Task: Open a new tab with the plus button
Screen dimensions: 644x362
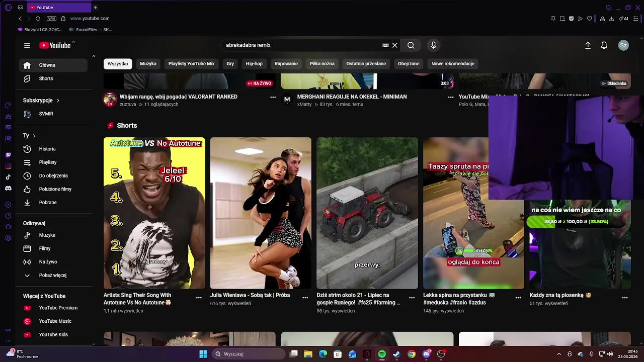Action: 95,8
